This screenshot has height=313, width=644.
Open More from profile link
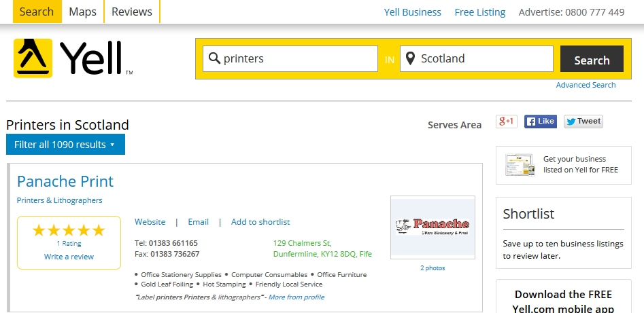point(296,297)
